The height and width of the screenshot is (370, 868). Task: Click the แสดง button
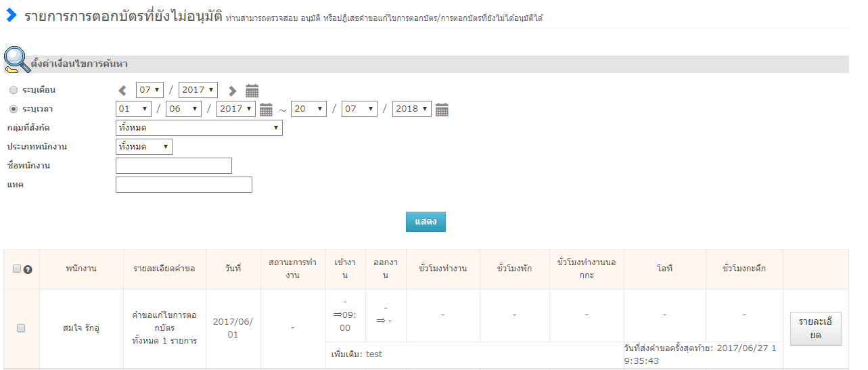(426, 222)
